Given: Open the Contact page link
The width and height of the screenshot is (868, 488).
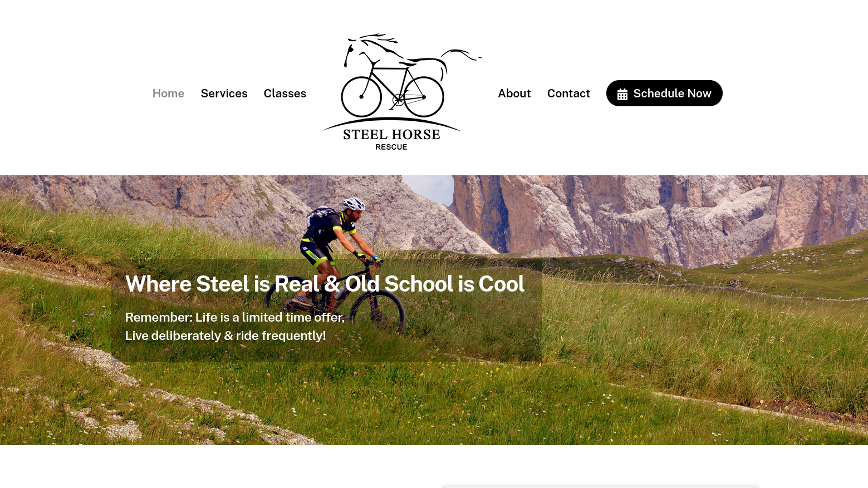Looking at the screenshot, I should [568, 93].
